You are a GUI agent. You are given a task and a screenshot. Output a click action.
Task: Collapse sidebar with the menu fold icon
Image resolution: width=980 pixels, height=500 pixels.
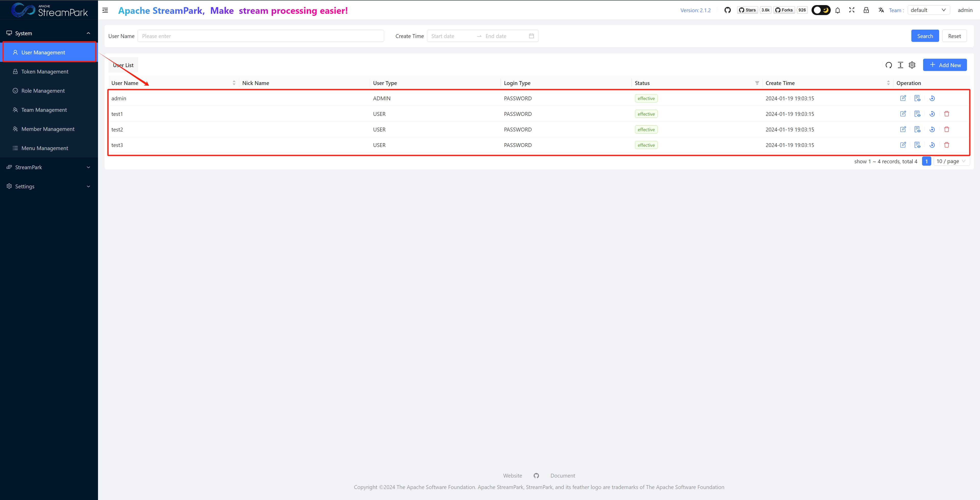pyautogui.click(x=105, y=10)
